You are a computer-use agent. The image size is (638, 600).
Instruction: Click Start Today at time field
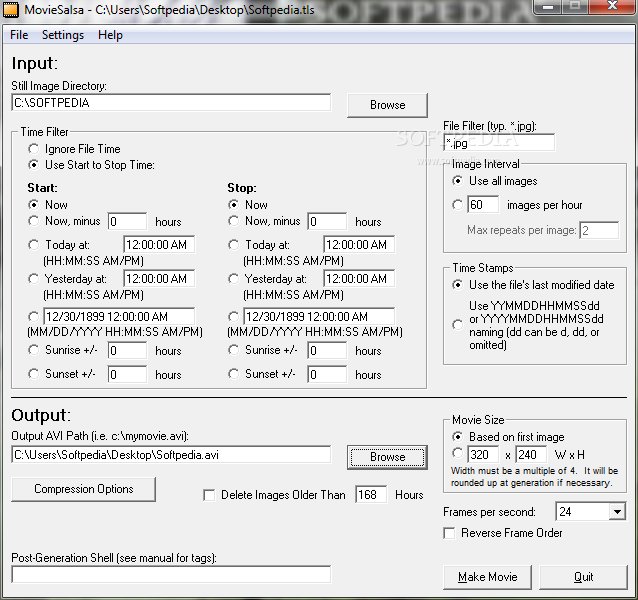[x=159, y=244]
